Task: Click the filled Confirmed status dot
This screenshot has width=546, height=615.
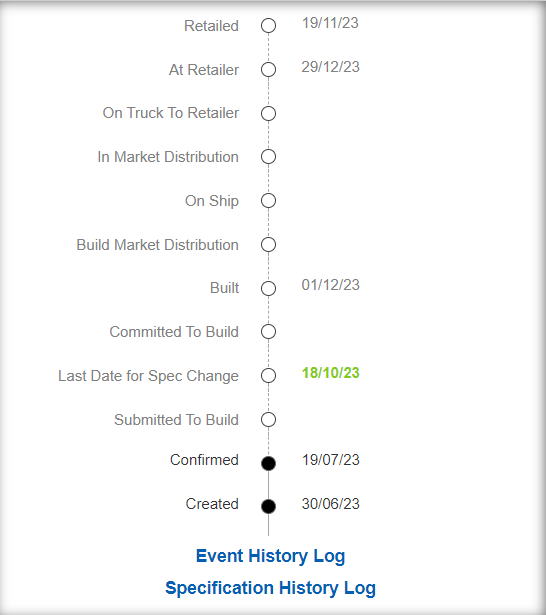Action: click(268, 463)
